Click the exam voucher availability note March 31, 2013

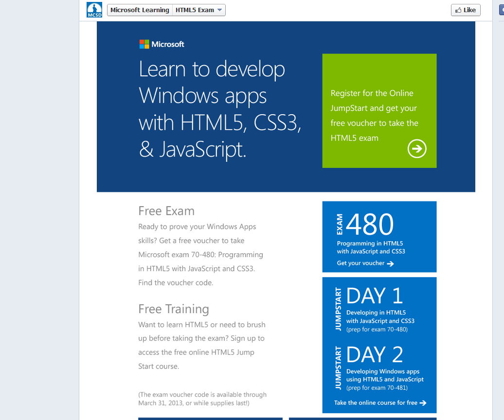202,399
